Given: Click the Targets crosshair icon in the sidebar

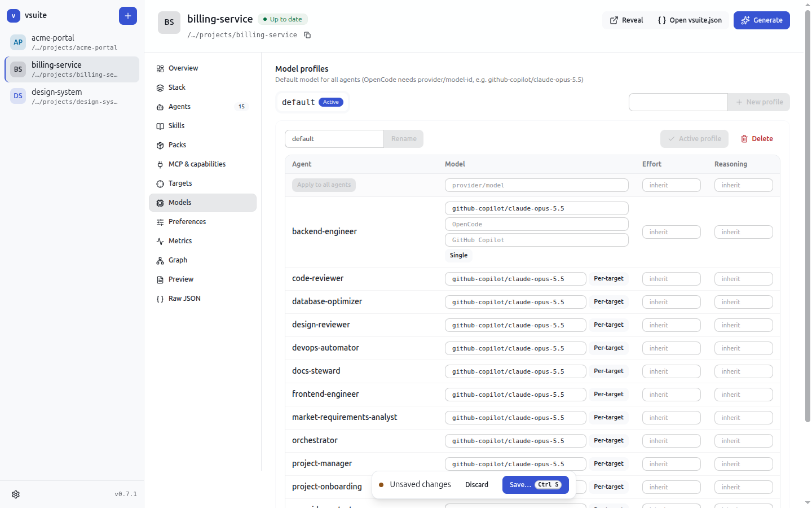Looking at the screenshot, I should pyautogui.click(x=160, y=183).
